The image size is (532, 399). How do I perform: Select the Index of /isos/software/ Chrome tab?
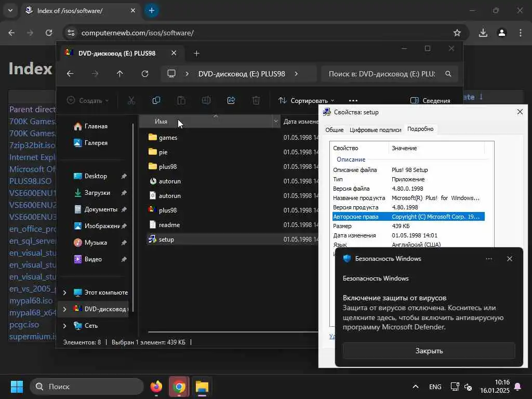(70, 11)
